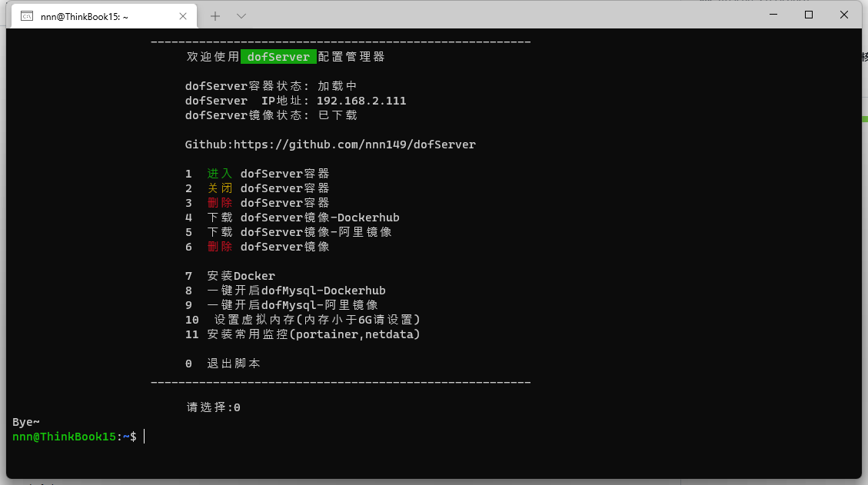
Task: Open the new tab profile dropdown
Action: (x=241, y=16)
